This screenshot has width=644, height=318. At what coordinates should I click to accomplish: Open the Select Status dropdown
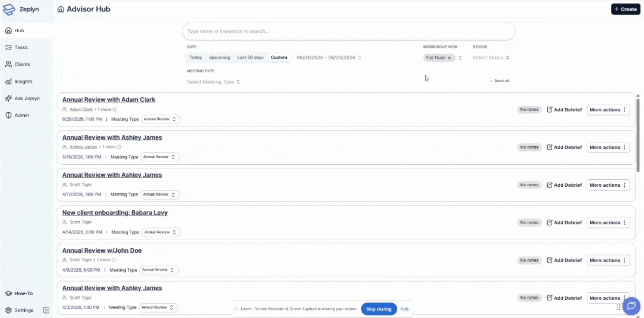coord(491,58)
